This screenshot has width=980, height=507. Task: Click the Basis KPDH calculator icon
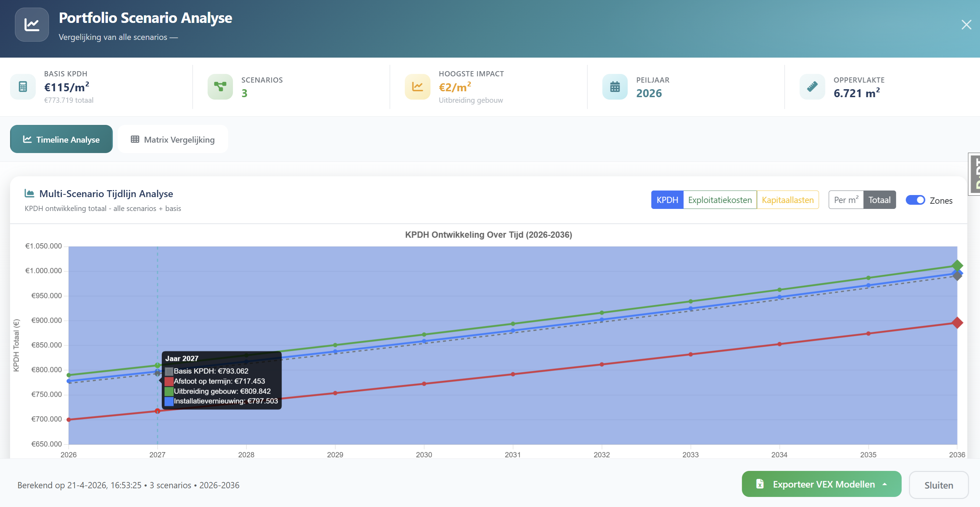[x=23, y=87]
